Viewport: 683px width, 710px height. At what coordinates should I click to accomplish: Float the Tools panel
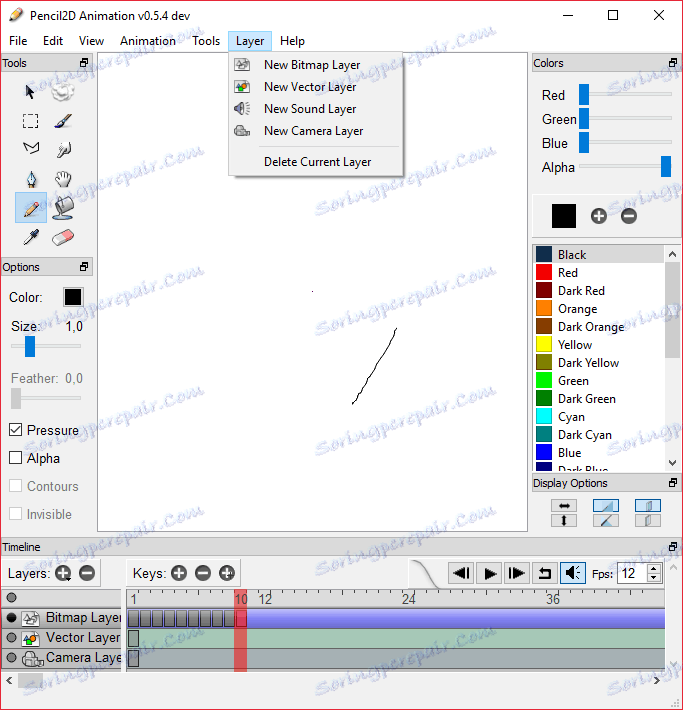point(84,62)
